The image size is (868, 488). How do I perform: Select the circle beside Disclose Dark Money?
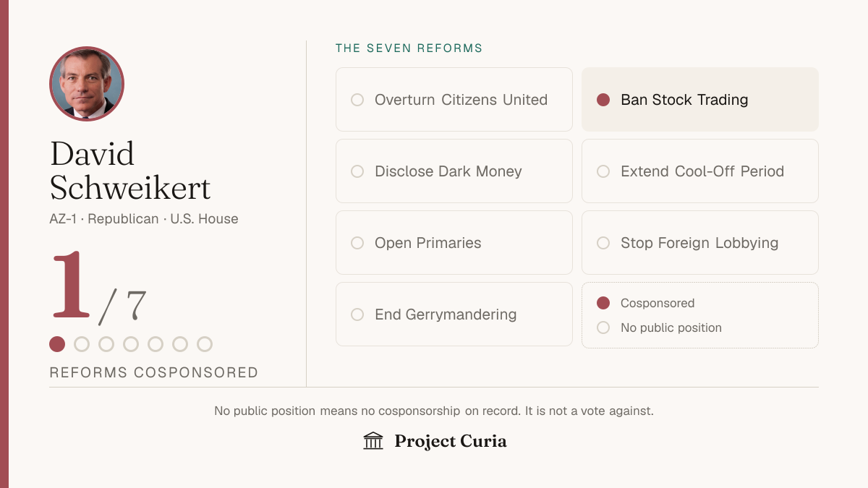coord(357,171)
